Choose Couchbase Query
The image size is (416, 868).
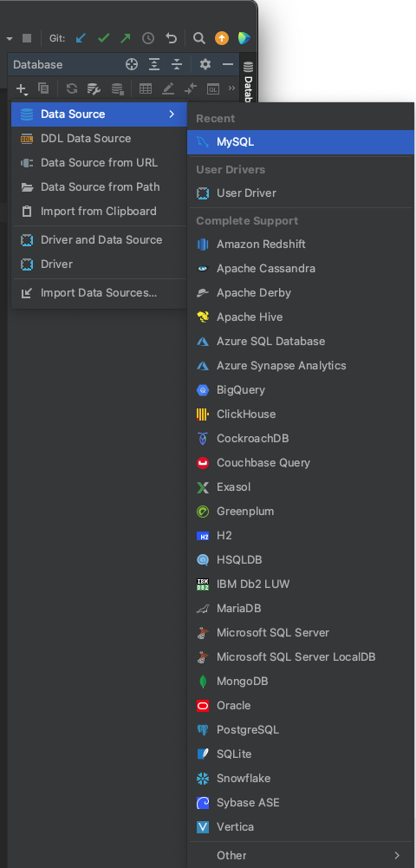tap(301, 463)
